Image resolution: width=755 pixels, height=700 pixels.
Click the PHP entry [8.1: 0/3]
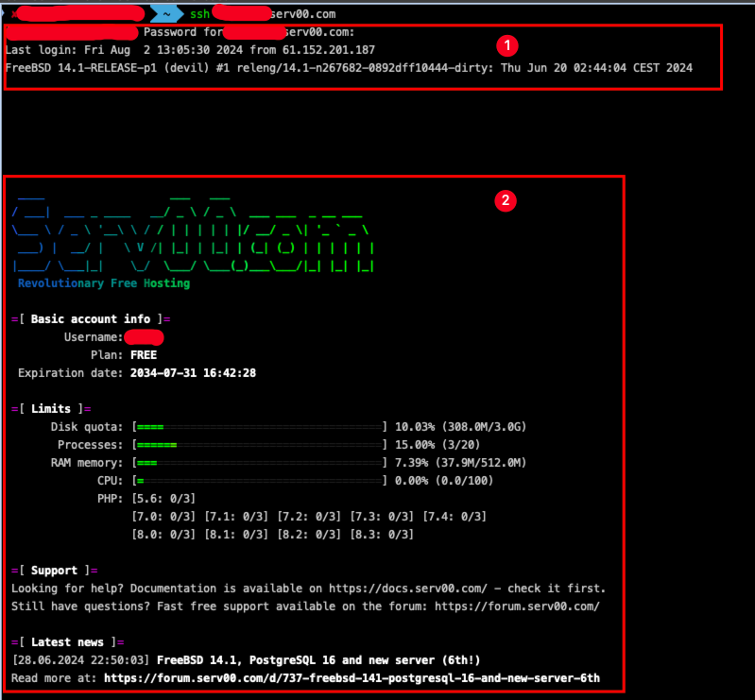(236, 535)
